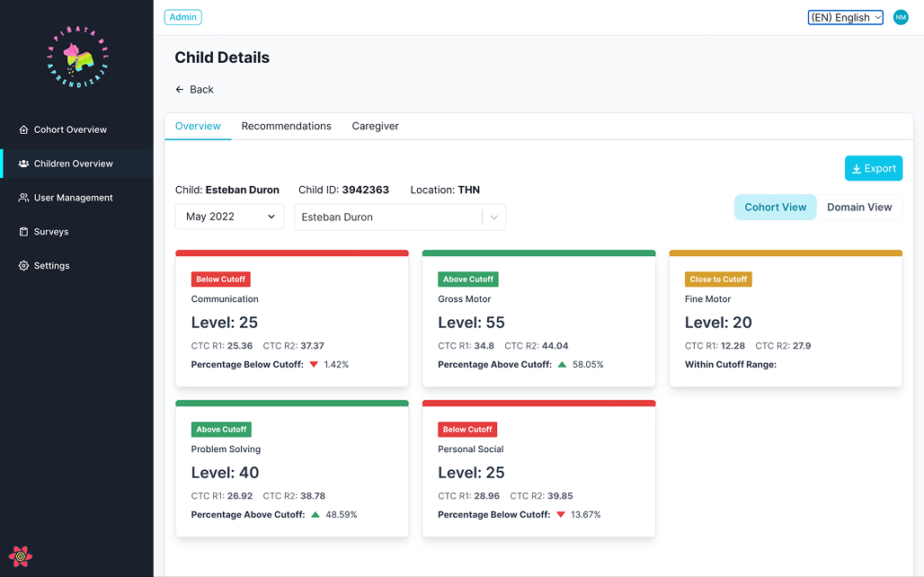
Task: Switch to Cohort View
Action: point(775,208)
